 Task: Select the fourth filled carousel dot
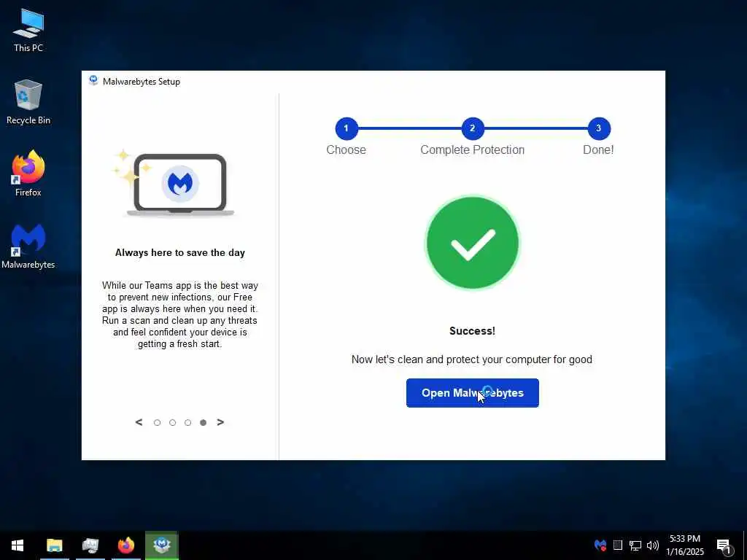[204, 423]
